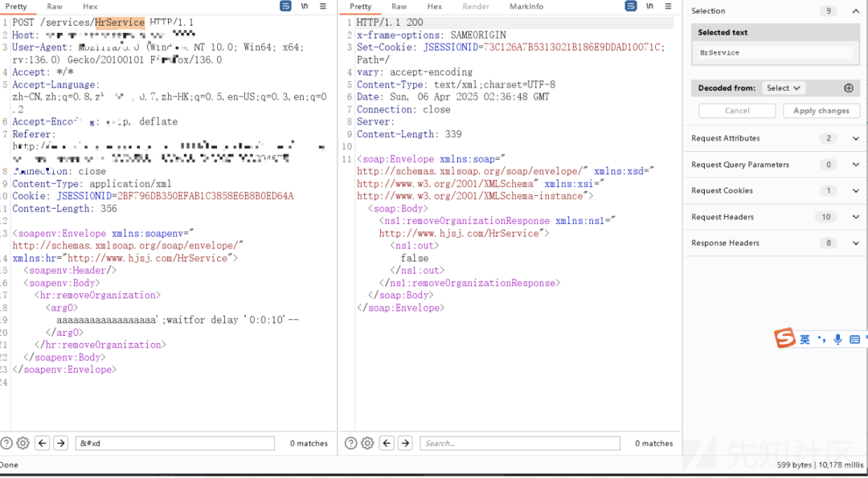Click the response message editor view icon

631,6
